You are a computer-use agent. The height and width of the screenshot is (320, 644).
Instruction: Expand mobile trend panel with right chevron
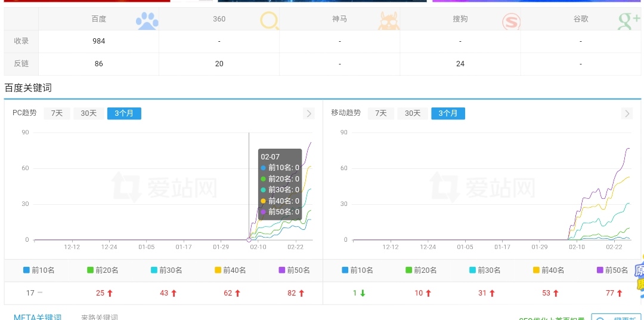(x=627, y=113)
